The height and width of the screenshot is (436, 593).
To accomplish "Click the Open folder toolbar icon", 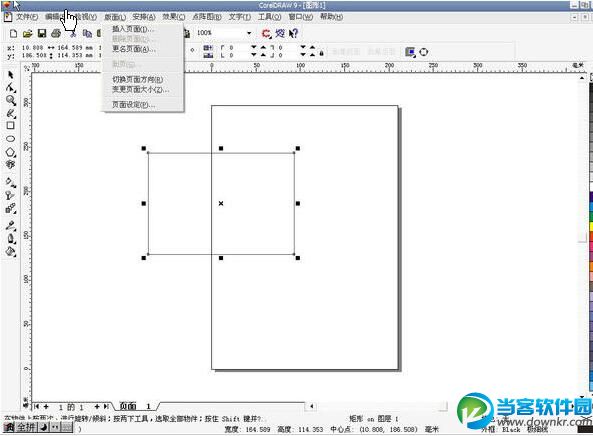I will (x=27, y=34).
